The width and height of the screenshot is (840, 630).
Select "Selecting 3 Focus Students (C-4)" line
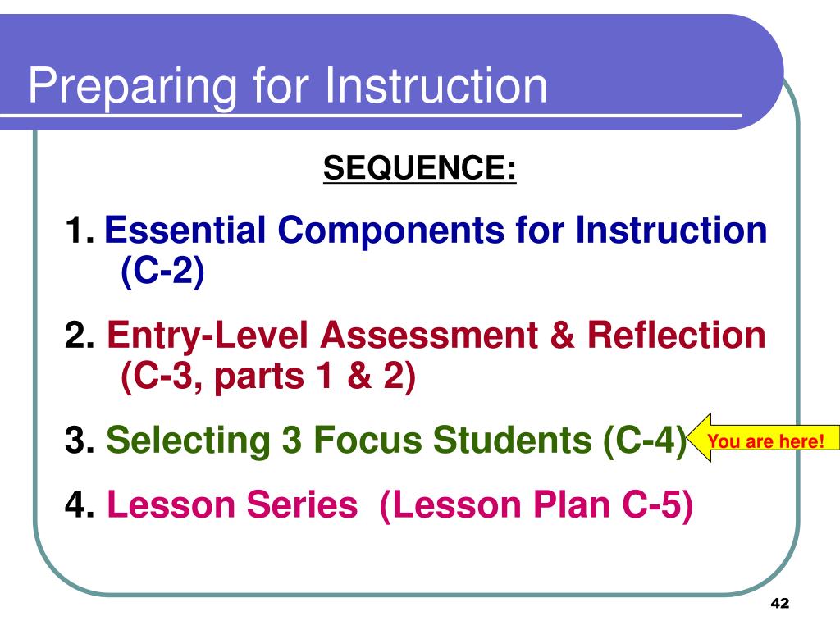(396, 441)
